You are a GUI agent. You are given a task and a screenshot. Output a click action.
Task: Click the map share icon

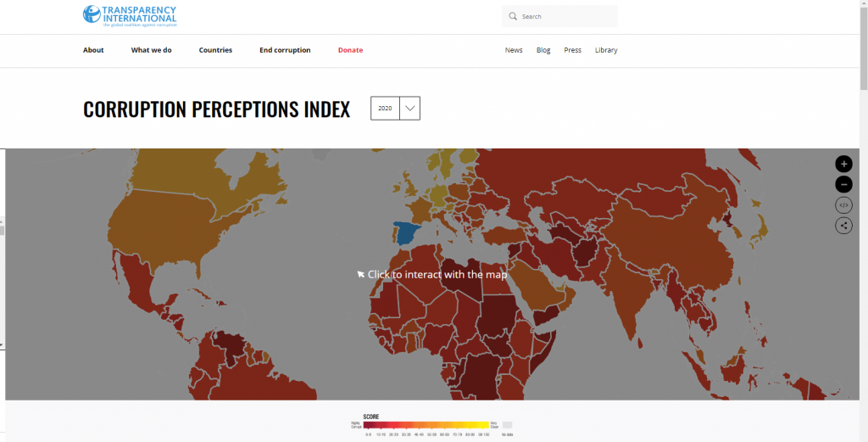coord(843,226)
